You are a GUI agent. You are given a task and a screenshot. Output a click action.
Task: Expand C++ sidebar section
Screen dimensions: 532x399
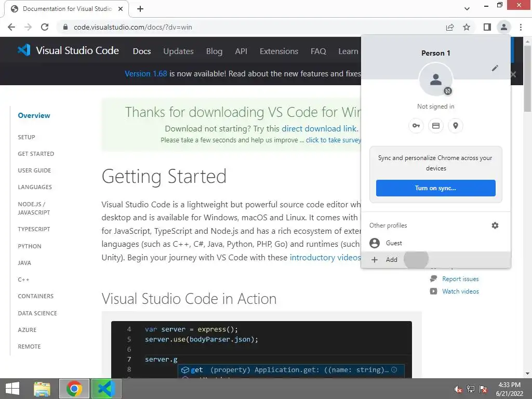pyautogui.click(x=23, y=280)
